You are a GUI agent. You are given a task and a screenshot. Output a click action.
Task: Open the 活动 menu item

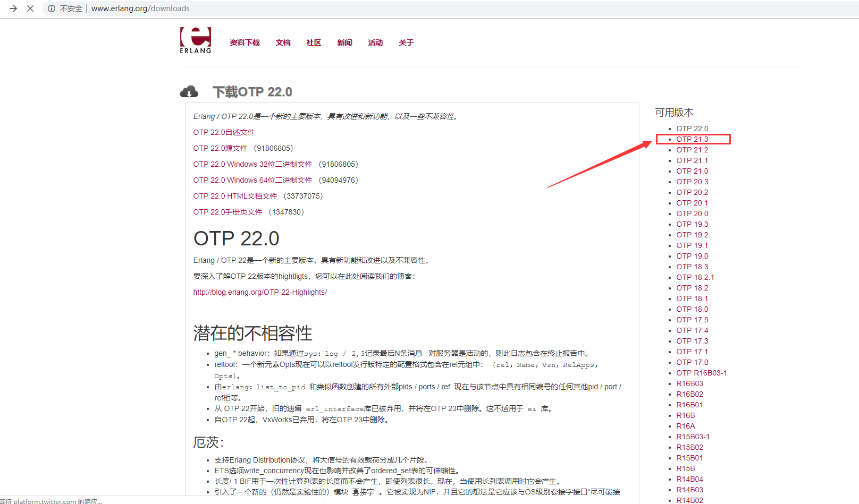[375, 42]
